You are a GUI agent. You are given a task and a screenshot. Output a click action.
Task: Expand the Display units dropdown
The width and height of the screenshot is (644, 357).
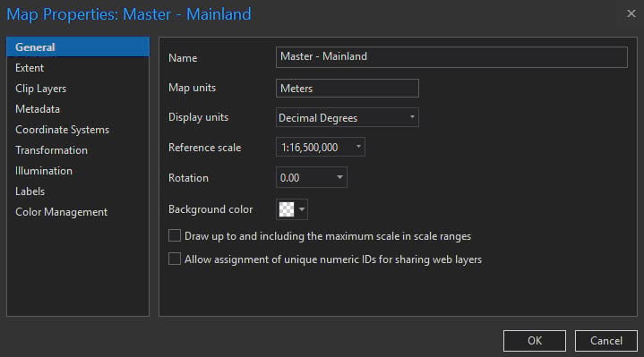coord(347,117)
